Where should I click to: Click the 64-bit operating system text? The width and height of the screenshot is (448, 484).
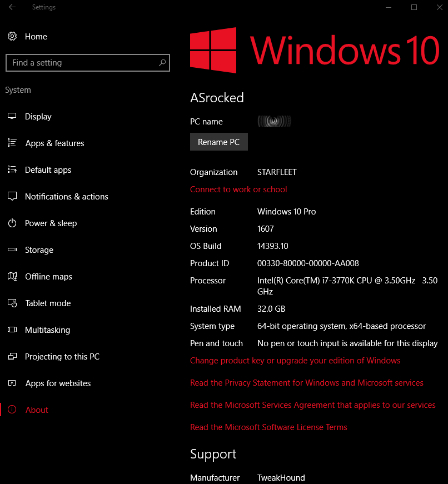(341, 326)
